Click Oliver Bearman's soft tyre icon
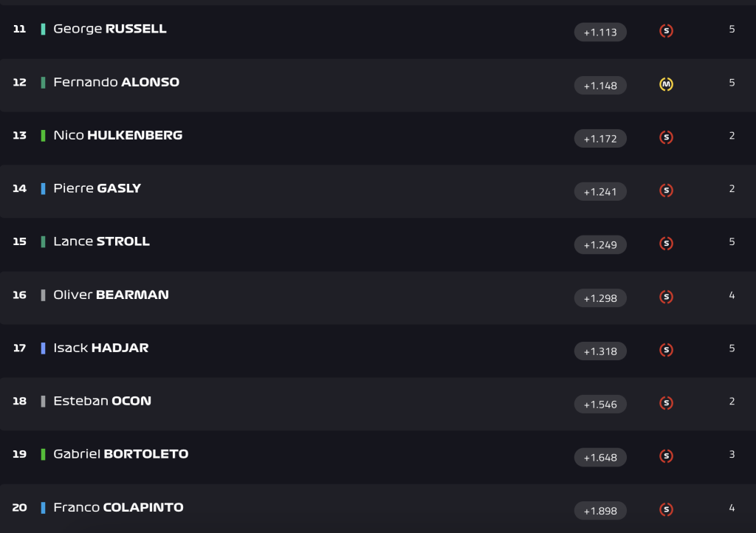Viewport: 756px width, 533px height. (666, 297)
